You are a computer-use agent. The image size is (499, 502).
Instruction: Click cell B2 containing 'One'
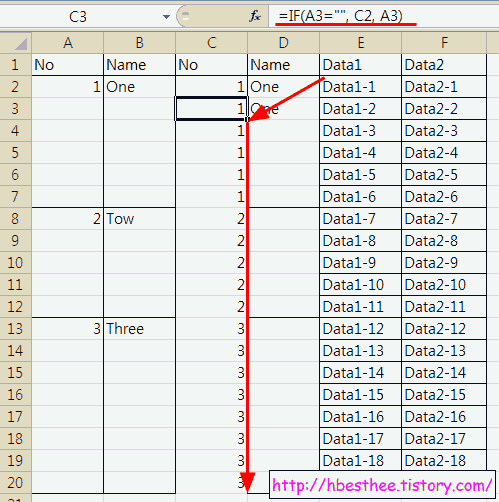pyautogui.click(x=140, y=87)
